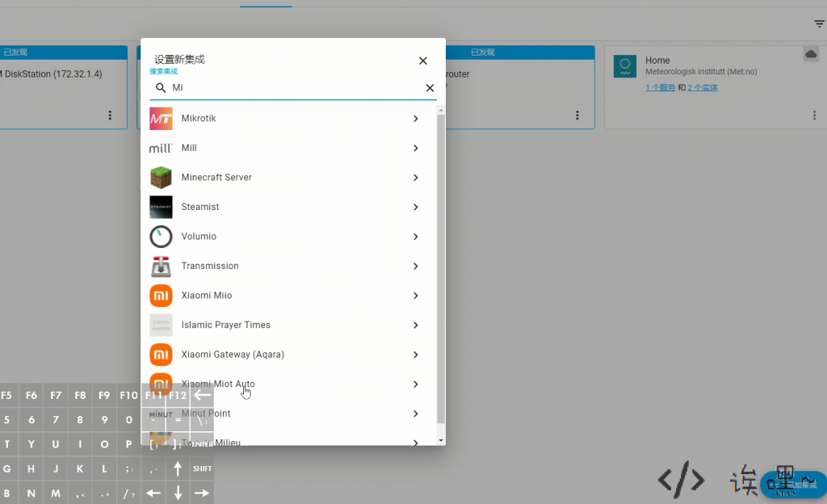Screen dimensions: 827x504
Task: Choose the Mikrotik list entry
Action: click(289, 119)
